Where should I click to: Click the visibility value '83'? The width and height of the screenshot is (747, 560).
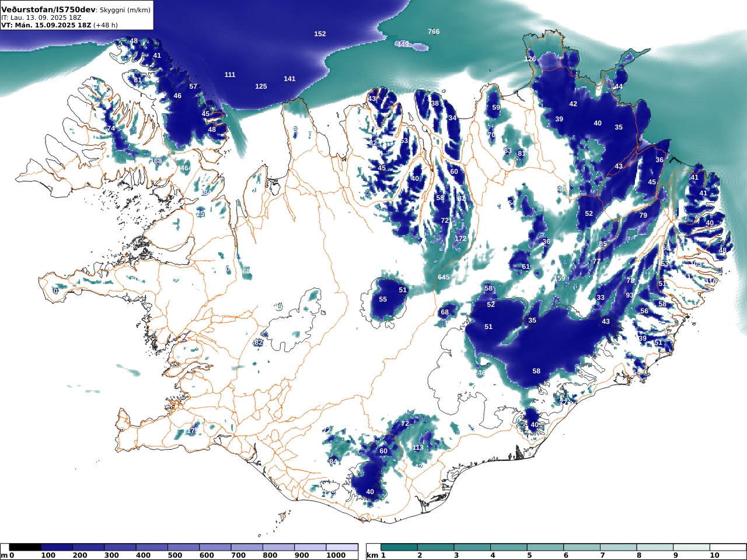point(508,150)
